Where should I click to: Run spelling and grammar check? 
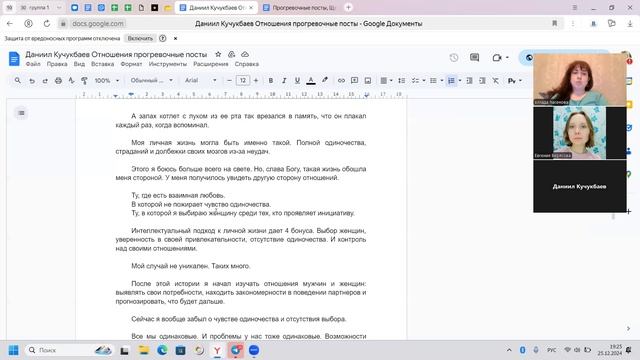tap(71, 81)
